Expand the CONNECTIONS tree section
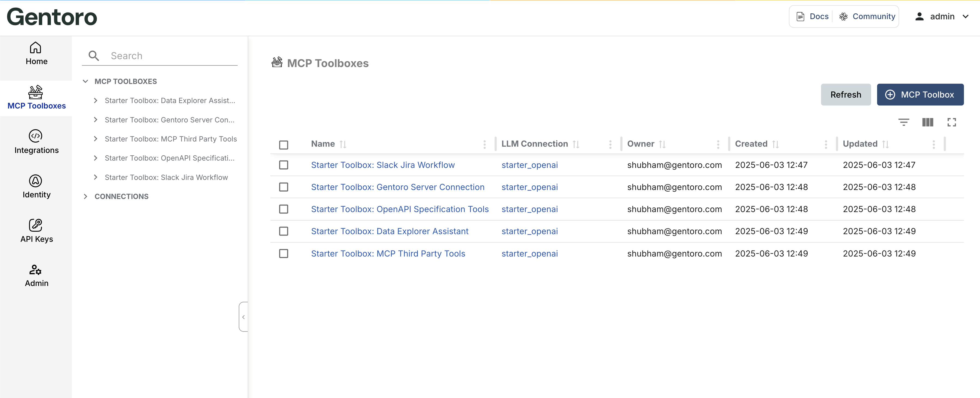The height and width of the screenshot is (398, 980). [x=85, y=197]
